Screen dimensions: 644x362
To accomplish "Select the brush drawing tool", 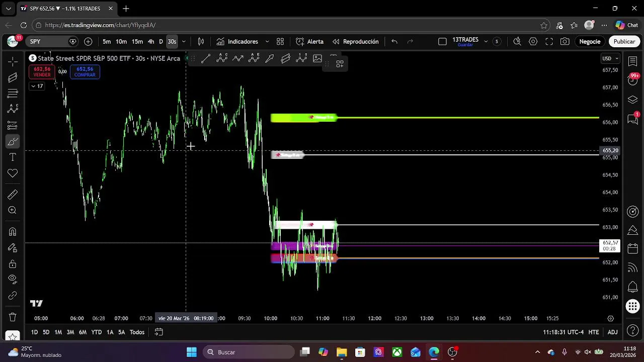I will coord(13,142).
